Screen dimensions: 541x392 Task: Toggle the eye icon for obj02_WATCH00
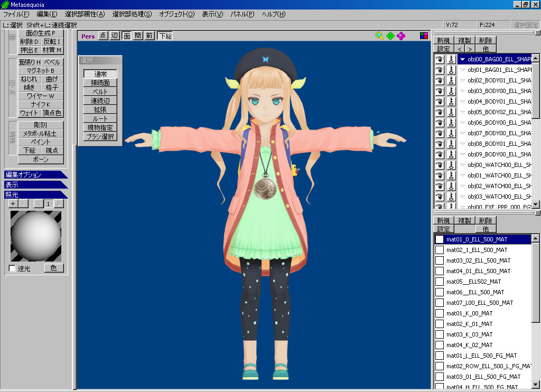click(x=440, y=186)
